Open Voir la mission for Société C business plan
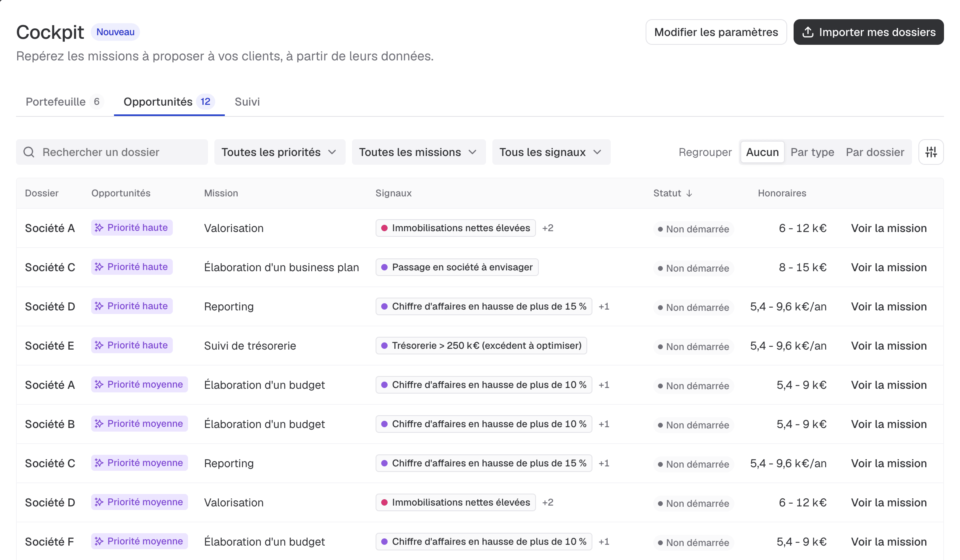The image size is (960, 560). (x=889, y=267)
